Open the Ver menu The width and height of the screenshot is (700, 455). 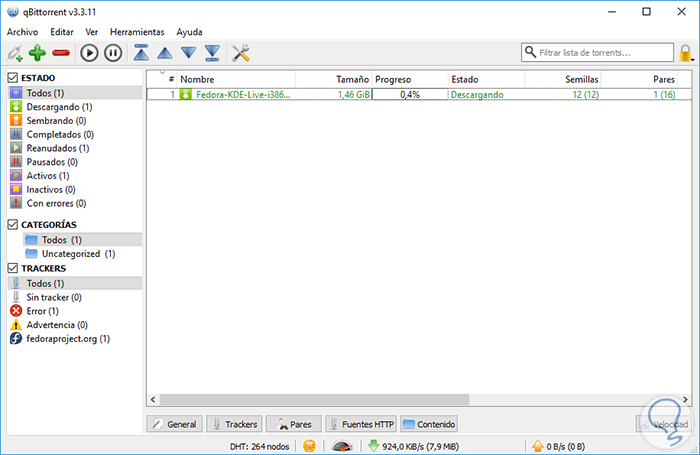pos(92,32)
